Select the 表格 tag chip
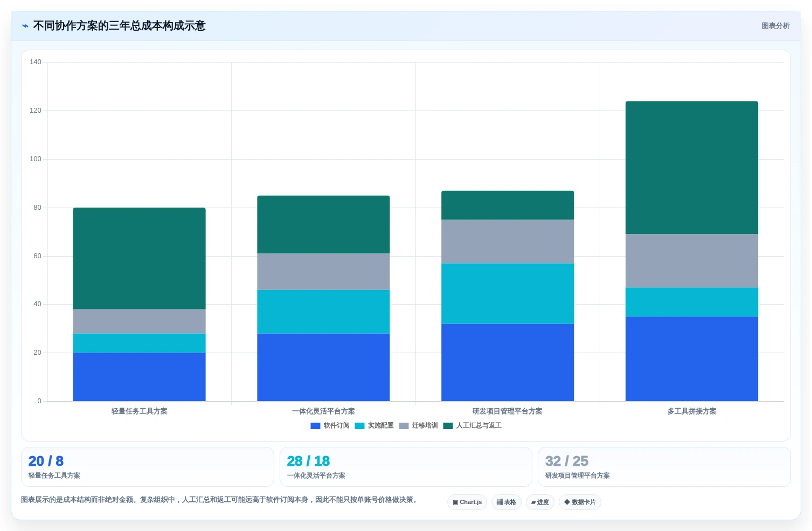This screenshot has width=812, height=531. tap(506, 502)
